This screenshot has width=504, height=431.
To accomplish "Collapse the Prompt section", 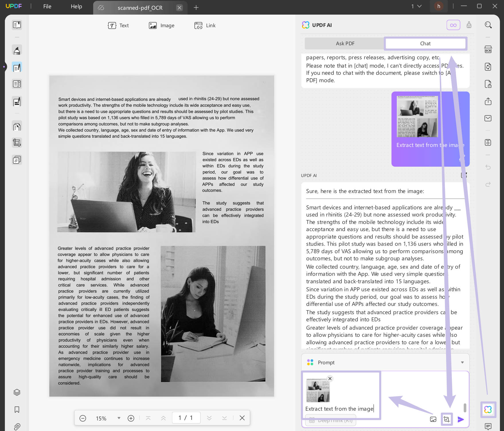I will click(462, 362).
